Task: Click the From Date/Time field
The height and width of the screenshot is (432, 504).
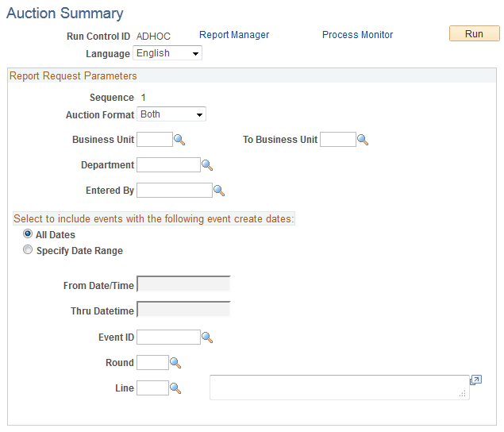Action: 183,284
